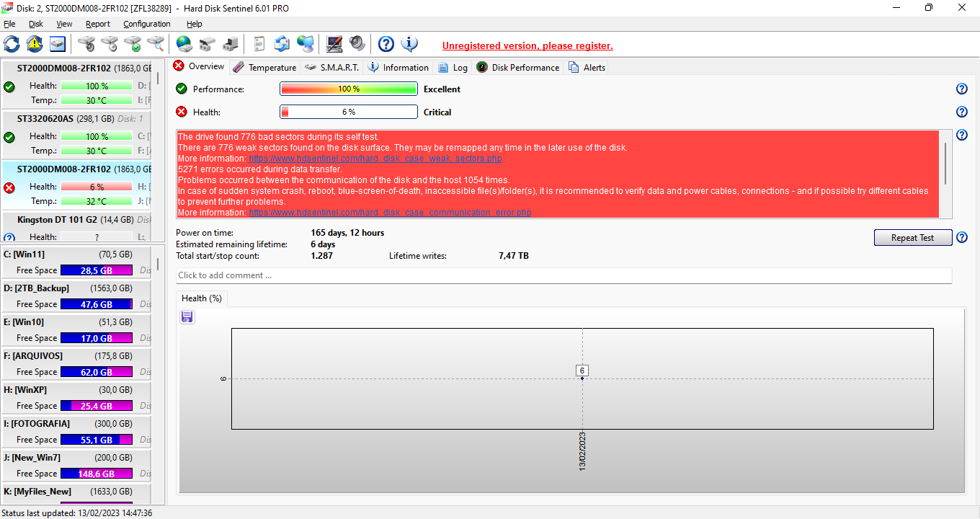Click the globe with monitor toolbar icon

(306, 44)
